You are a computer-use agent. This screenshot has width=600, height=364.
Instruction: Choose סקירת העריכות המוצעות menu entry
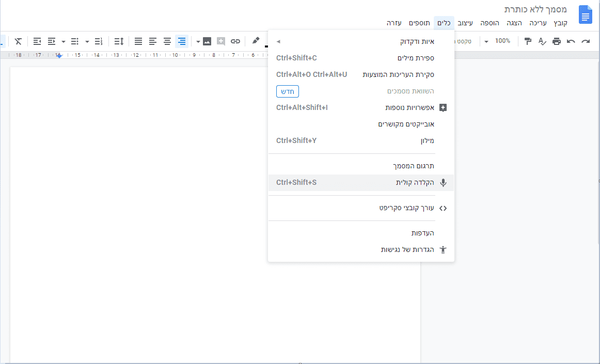[x=361, y=75]
